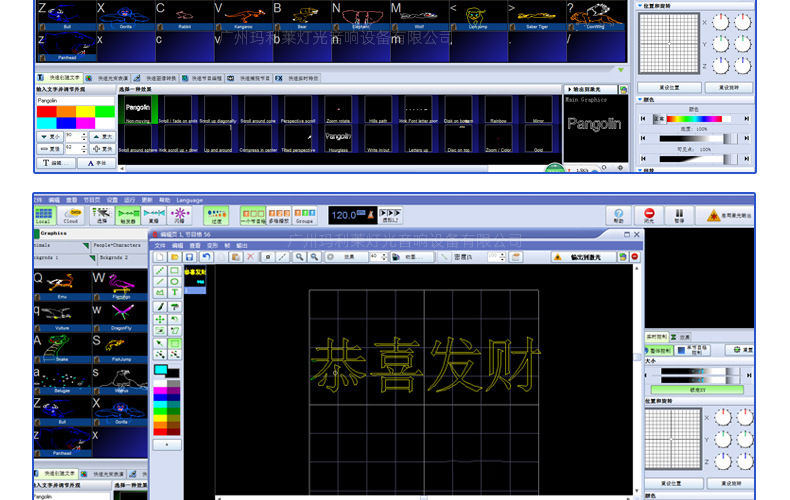790x500 pixels.
Task: Select the Flamingo cue in graphics grid
Action: pyautogui.click(x=121, y=286)
